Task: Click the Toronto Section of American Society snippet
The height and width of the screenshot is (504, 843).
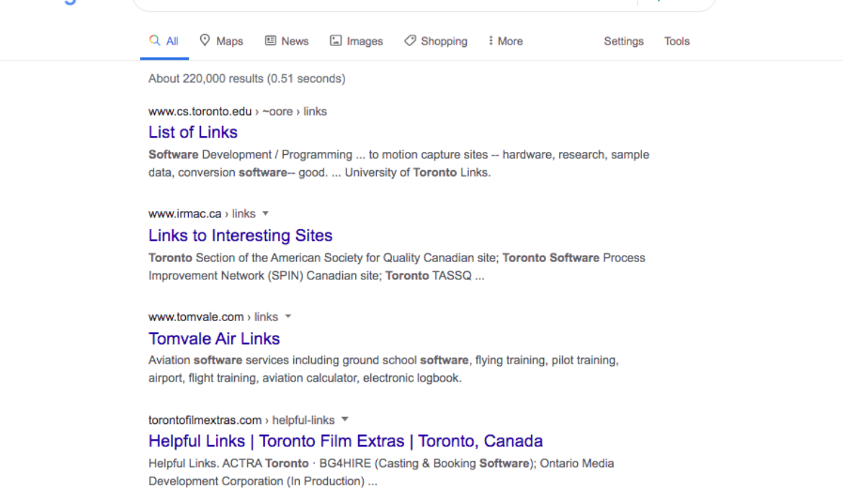Action: point(397,266)
